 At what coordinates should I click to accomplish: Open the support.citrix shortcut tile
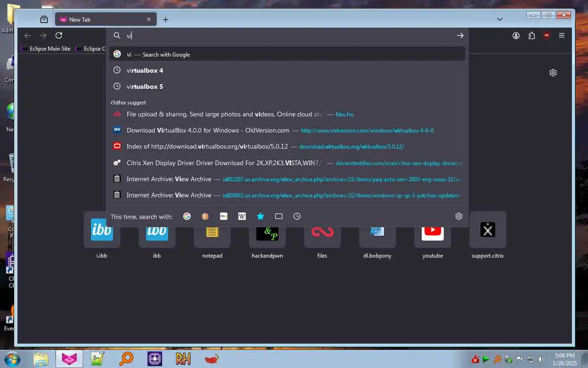click(x=488, y=236)
